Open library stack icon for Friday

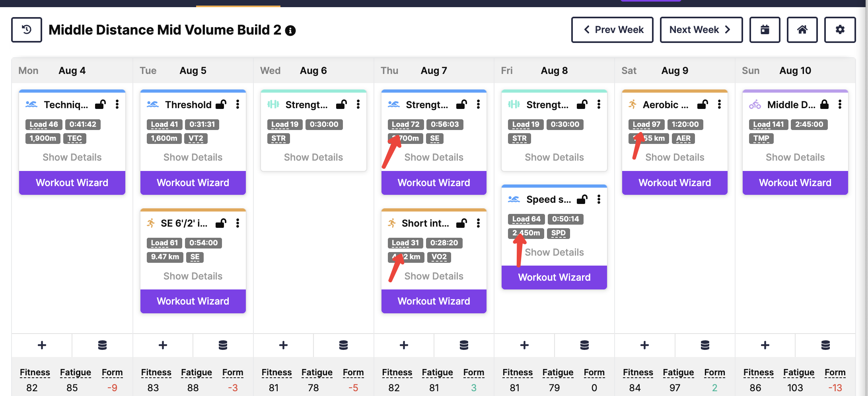[584, 345]
